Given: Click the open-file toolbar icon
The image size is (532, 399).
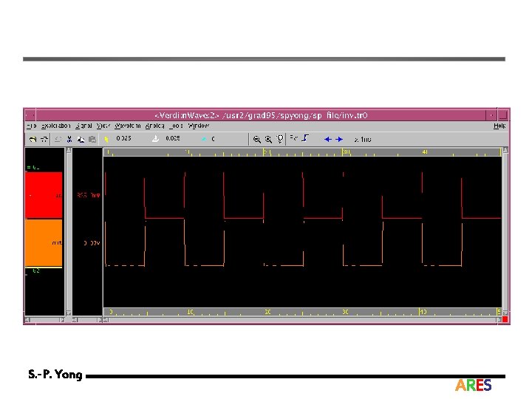Looking at the screenshot, I should (x=33, y=139).
